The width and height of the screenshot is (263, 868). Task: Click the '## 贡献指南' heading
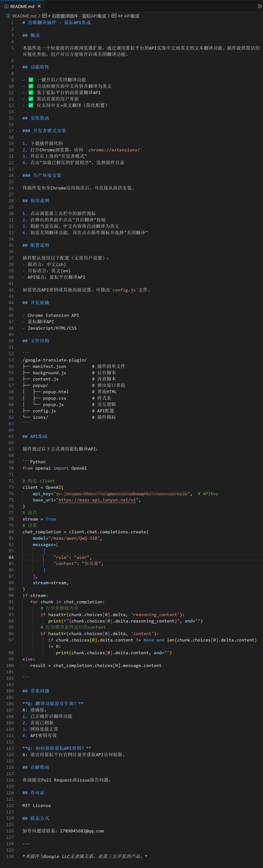click(x=36, y=767)
